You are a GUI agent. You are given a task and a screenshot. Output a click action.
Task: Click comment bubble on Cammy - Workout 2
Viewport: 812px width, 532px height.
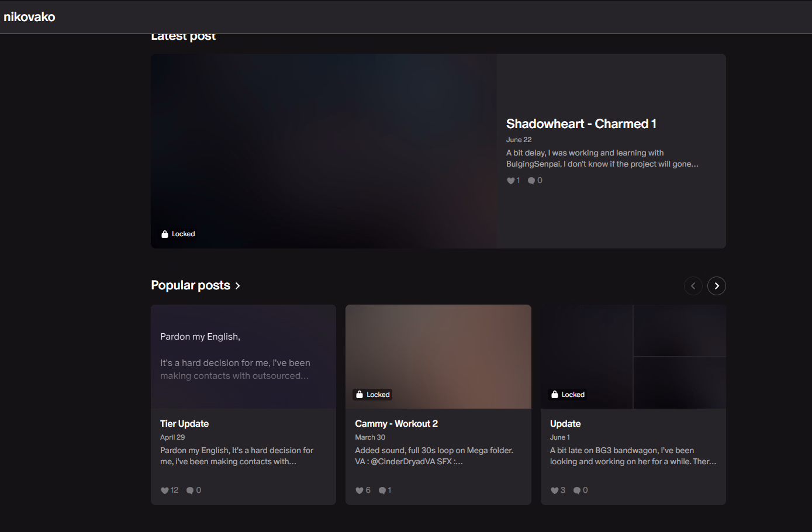[x=382, y=490]
